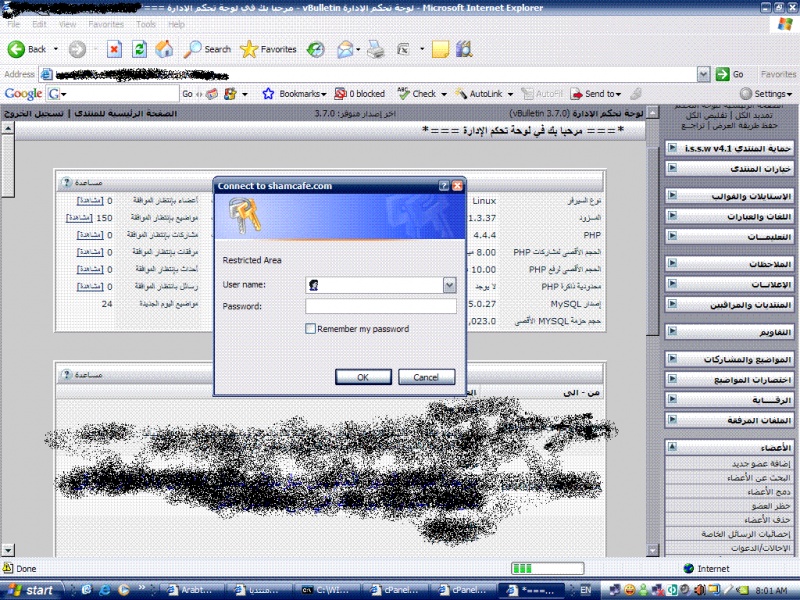Go to the Home page icon
Viewport: 800px width, 600px height.
(x=165, y=48)
